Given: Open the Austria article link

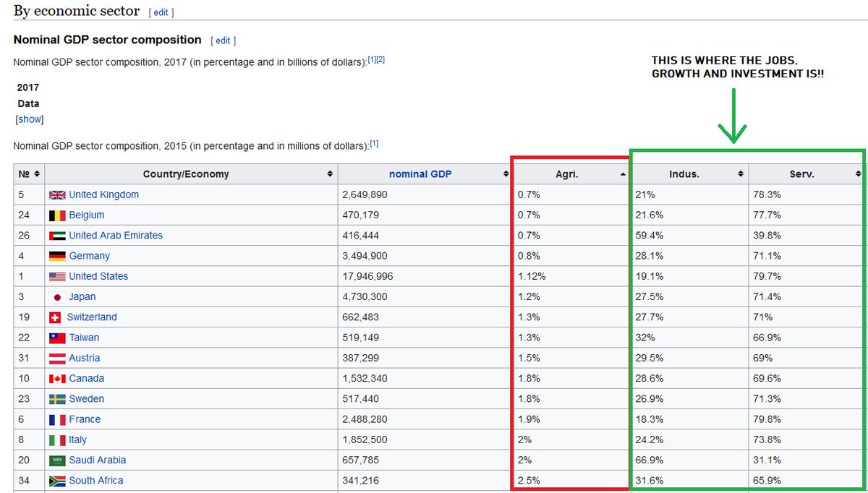Looking at the screenshot, I should 85,358.
